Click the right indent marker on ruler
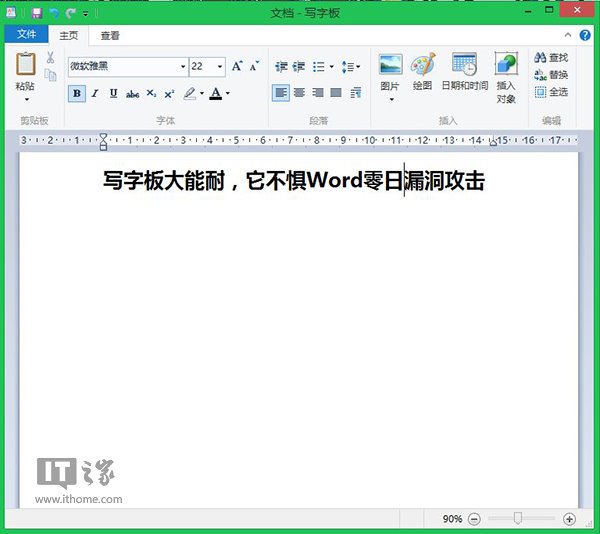600x534 pixels. click(494, 142)
